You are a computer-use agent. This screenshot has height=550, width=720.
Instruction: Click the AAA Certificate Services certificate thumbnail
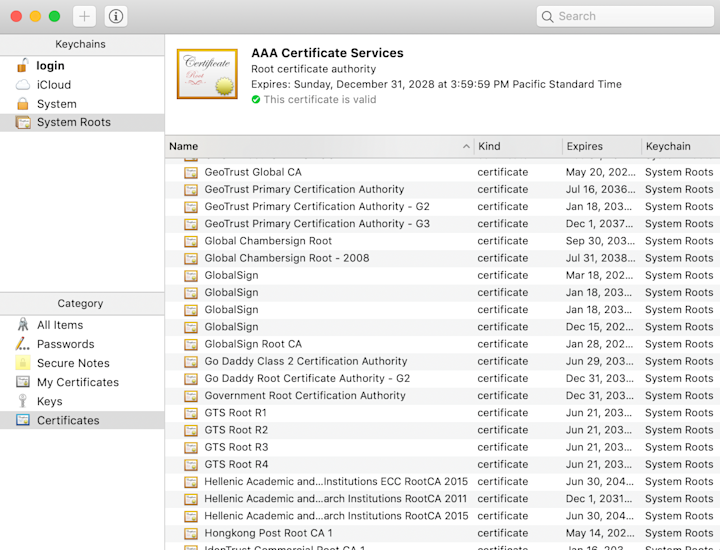click(207, 74)
